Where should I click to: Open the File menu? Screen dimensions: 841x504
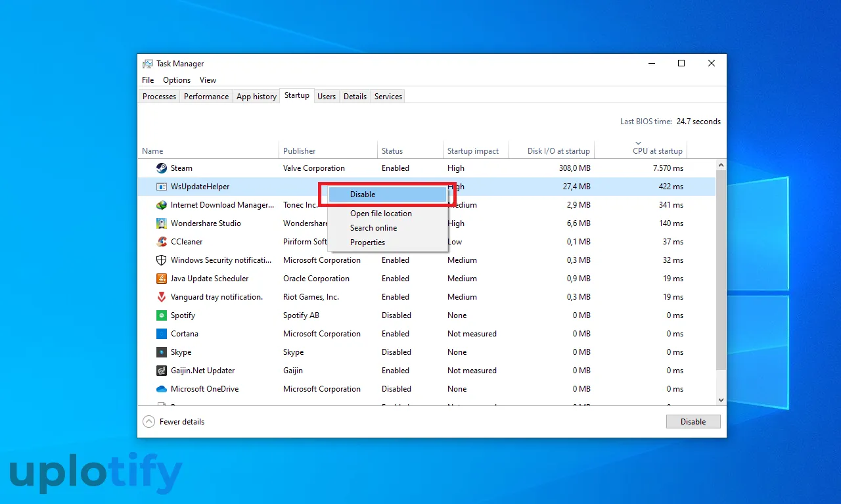click(148, 80)
